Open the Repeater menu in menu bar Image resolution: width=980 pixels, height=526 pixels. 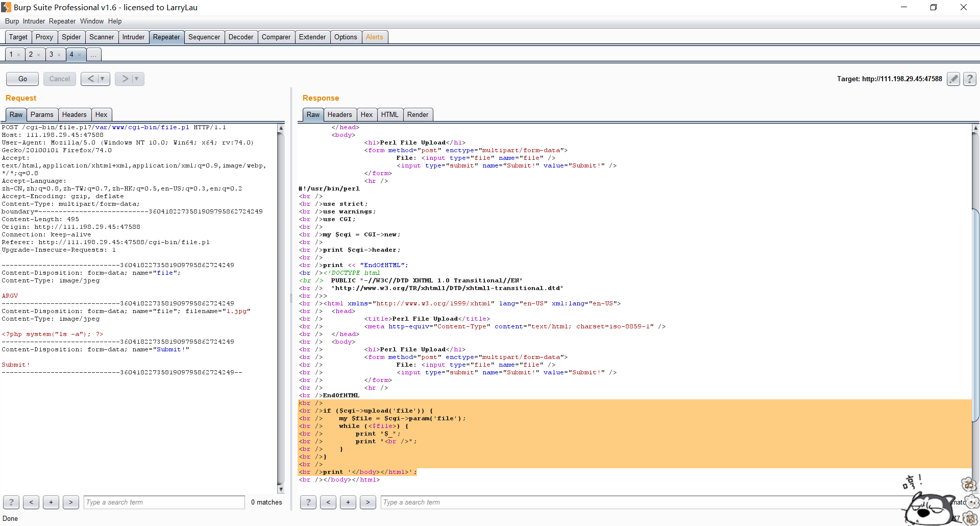click(x=62, y=21)
